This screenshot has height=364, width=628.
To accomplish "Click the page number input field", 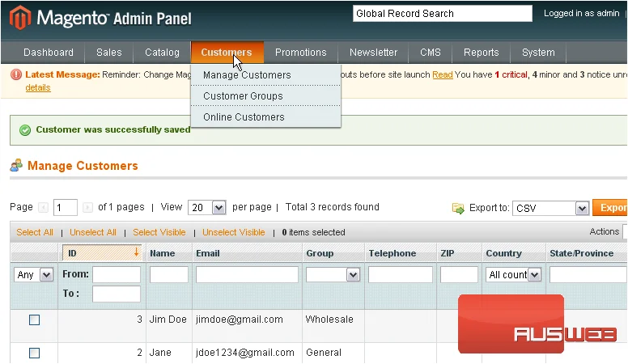I will 66,207.
